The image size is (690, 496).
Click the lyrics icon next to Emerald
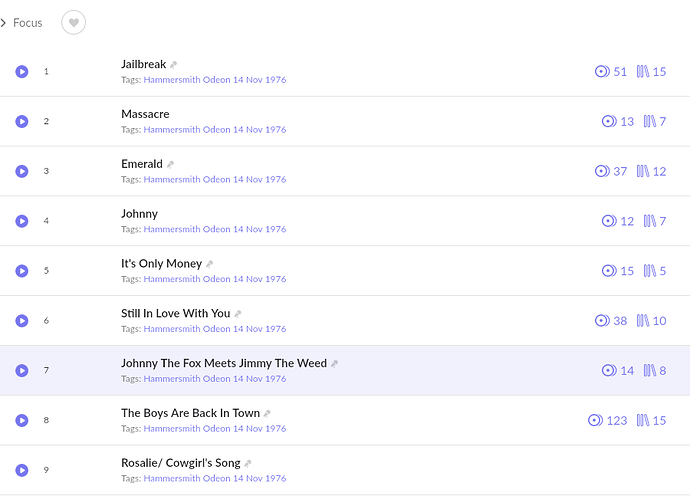[x=170, y=165]
